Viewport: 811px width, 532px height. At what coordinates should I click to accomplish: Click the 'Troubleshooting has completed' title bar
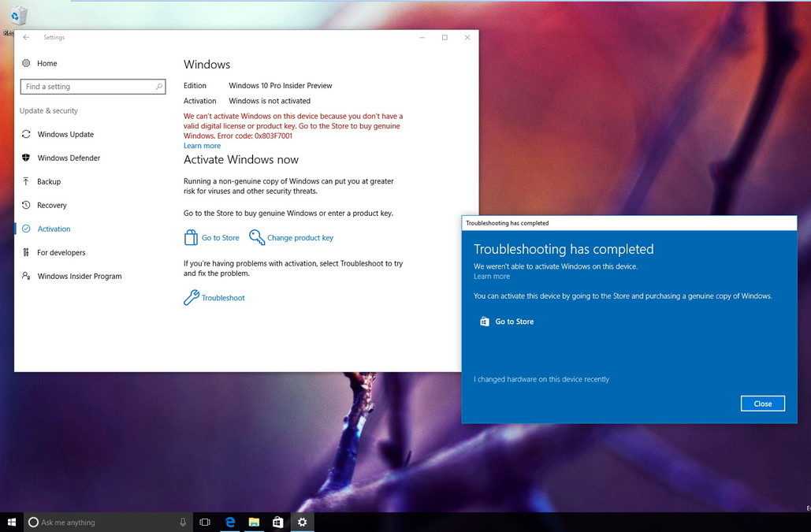629,223
